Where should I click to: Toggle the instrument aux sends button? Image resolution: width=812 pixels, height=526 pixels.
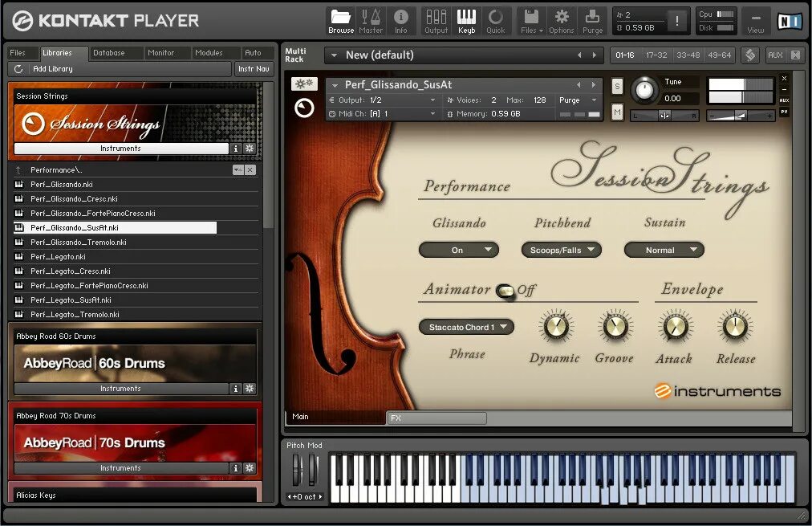point(784,100)
